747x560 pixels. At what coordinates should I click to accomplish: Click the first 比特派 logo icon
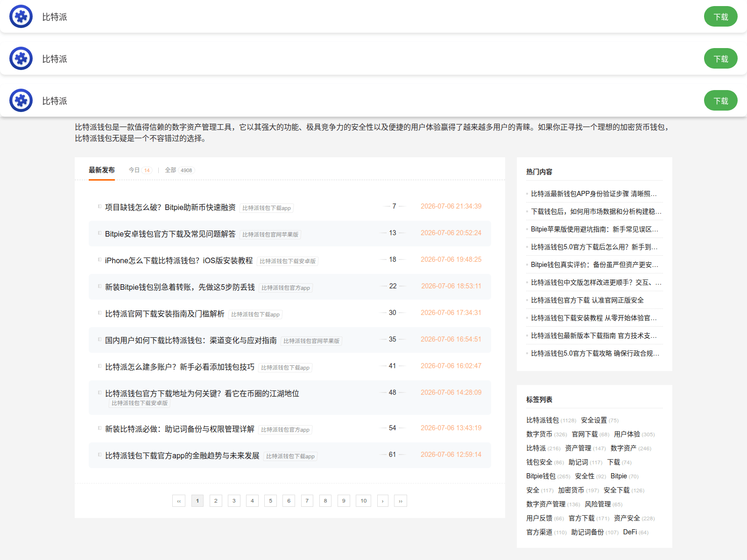(21, 16)
